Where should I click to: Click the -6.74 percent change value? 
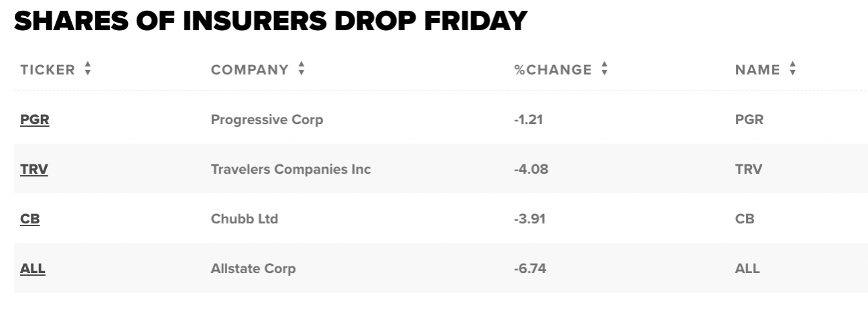[530, 268]
